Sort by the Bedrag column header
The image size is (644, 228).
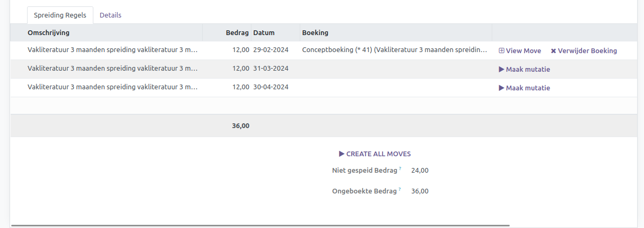click(x=237, y=33)
